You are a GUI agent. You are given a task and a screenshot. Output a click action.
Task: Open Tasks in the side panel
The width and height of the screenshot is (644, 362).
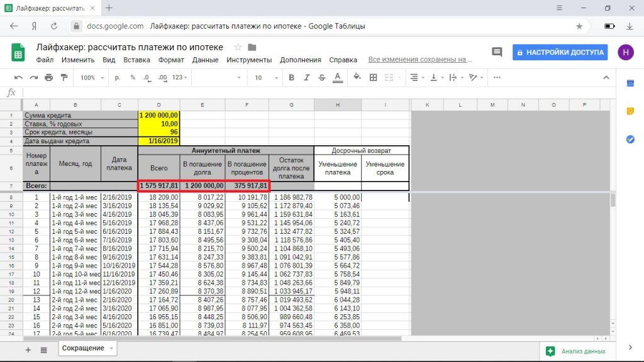click(630, 139)
